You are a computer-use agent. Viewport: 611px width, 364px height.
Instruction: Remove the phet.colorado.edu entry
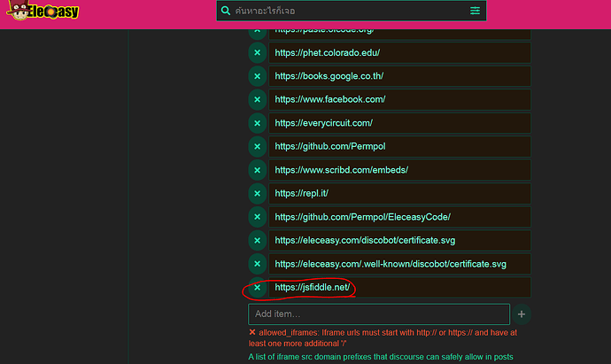tap(257, 52)
